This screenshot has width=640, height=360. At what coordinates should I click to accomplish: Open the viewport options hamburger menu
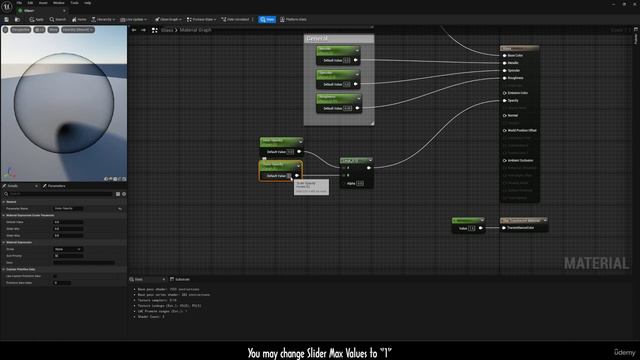click(5, 30)
